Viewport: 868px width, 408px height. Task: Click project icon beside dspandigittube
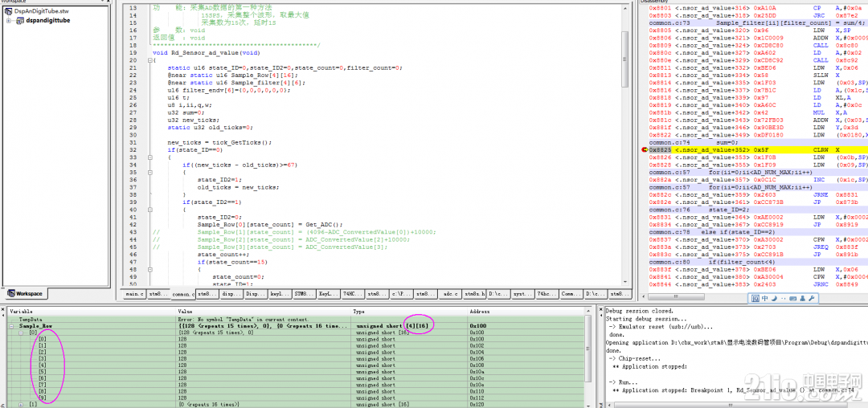coord(19,20)
